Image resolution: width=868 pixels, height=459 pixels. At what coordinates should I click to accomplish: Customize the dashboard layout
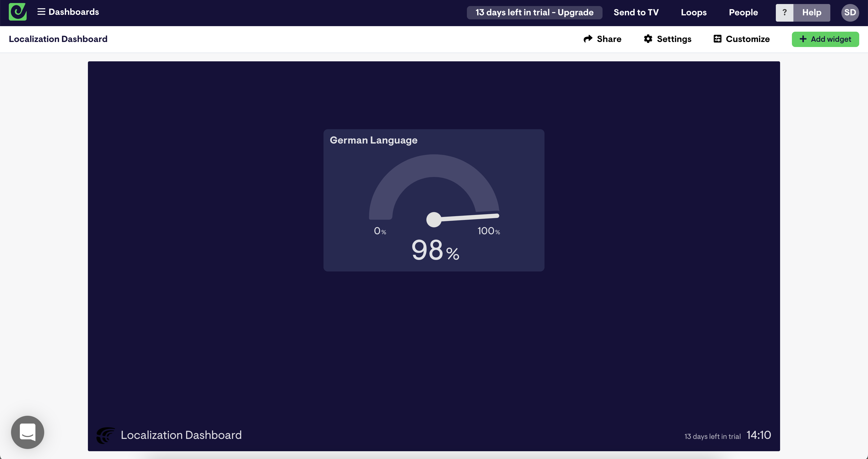(741, 39)
